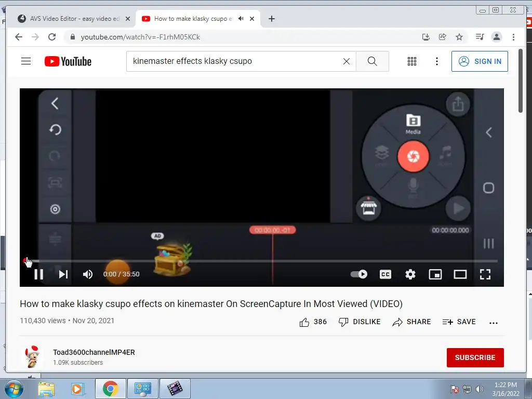Viewport: 532px width, 399px height.
Task: Run search with magnifier button
Action: click(x=372, y=61)
